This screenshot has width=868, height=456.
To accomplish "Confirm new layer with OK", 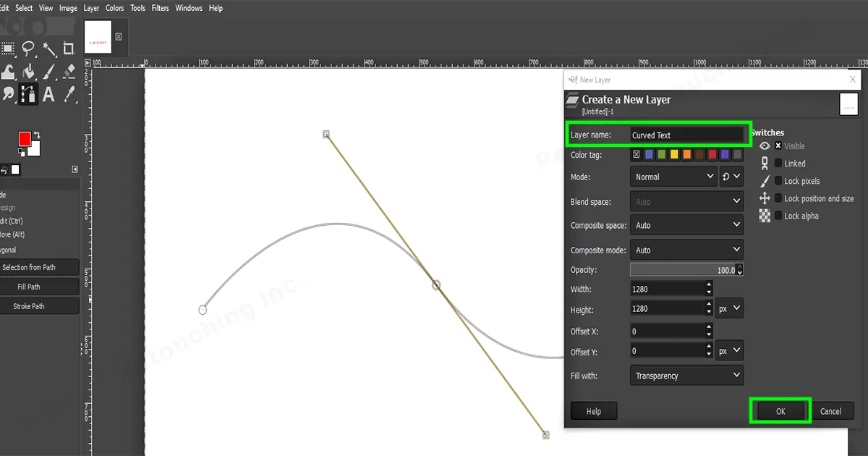I will tap(780, 410).
